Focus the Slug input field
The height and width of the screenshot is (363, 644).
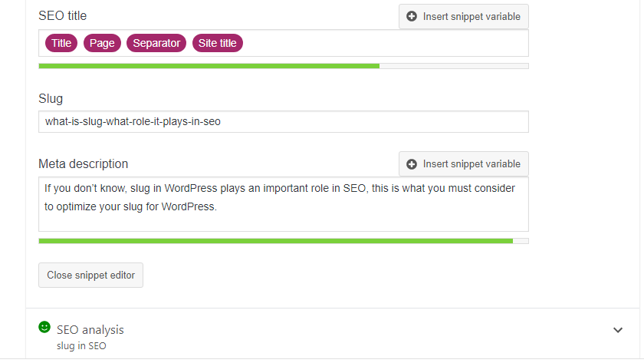click(284, 122)
